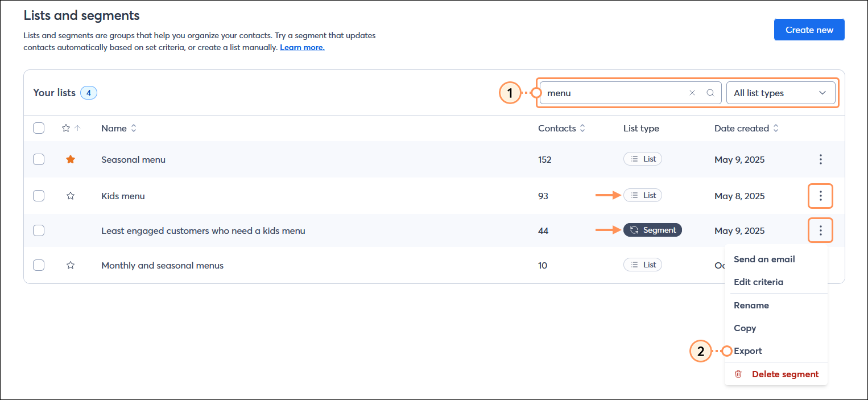The height and width of the screenshot is (400, 868).
Task: Open the kebab menu for Kids menu
Action: click(x=820, y=196)
